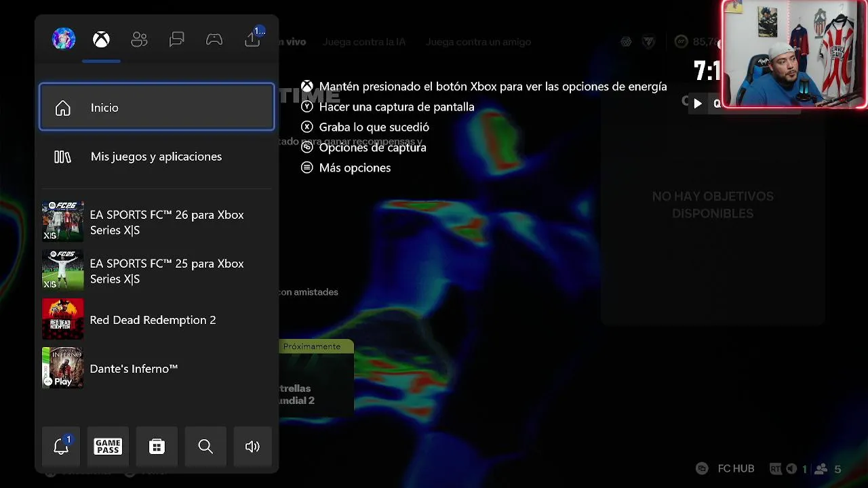The height and width of the screenshot is (488, 868).
Task: Click the speaker icon showing 1
Action: click(x=791, y=469)
